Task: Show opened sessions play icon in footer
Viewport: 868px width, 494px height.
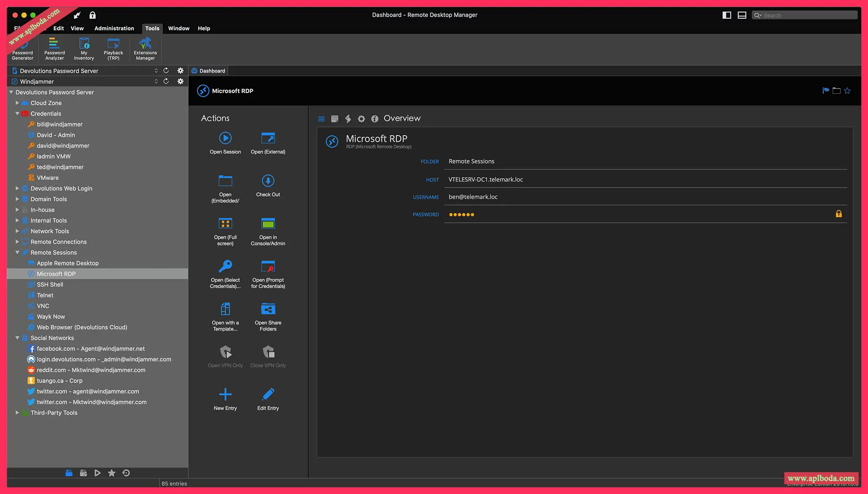Action: coord(97,473)
